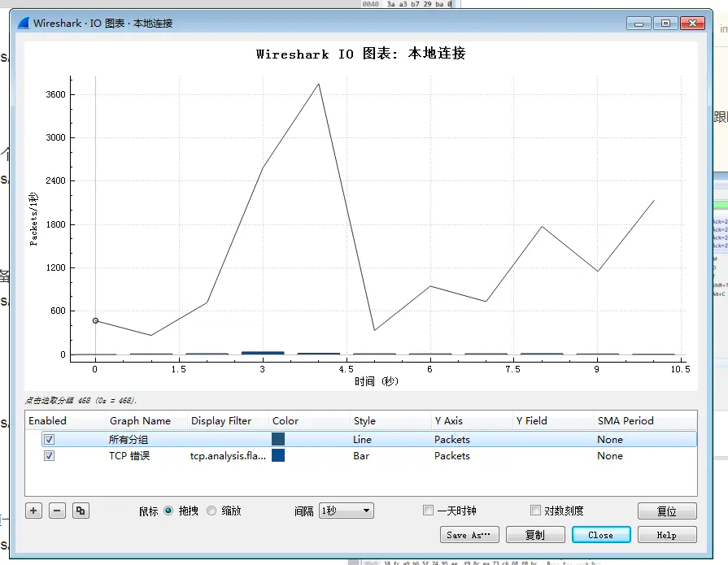
Task: Click the remove graph minus icon
Action: 56,511
